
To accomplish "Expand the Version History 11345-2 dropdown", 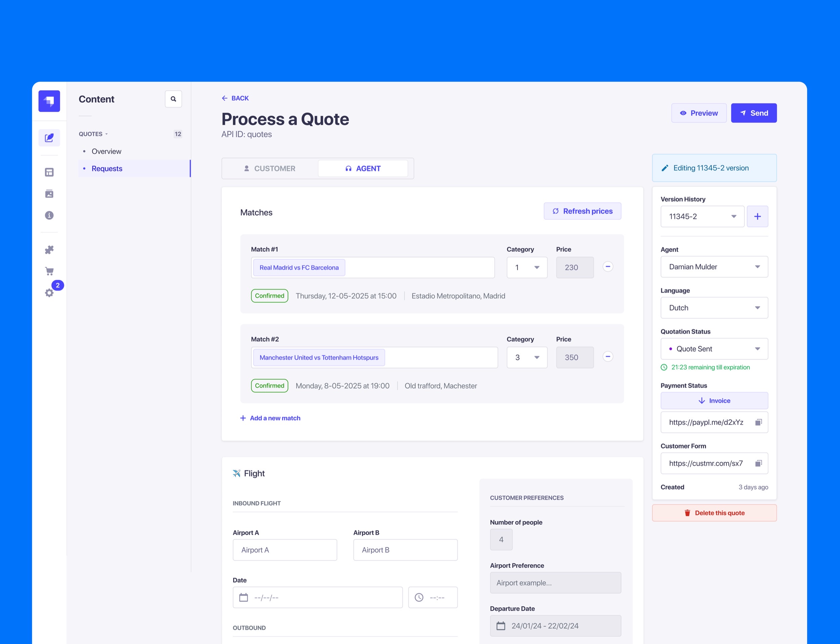I will 702,217.
